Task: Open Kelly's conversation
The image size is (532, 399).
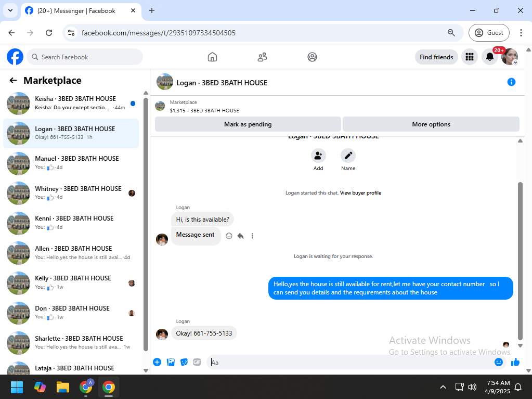Action: (x=71, y=283)
